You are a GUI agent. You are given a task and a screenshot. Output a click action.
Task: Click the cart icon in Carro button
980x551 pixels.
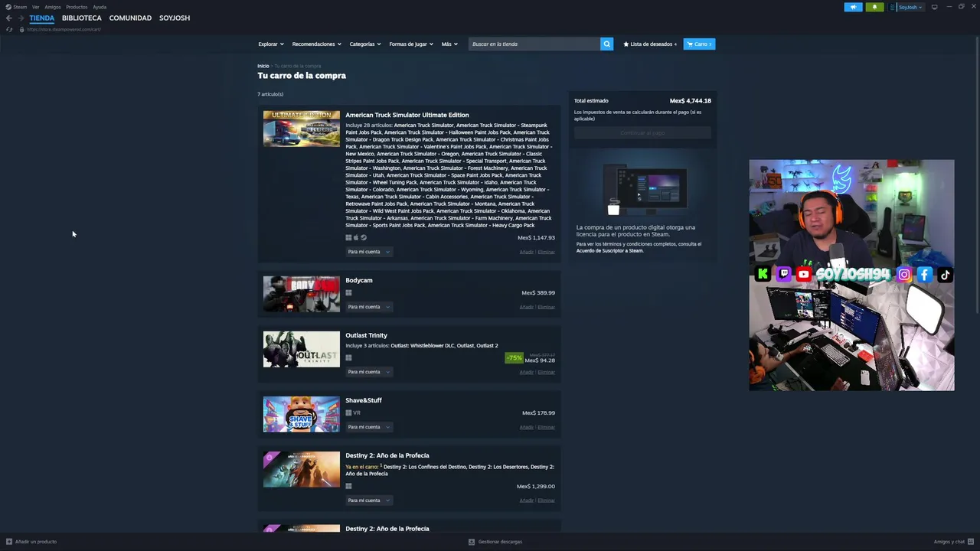pos(690,44)
